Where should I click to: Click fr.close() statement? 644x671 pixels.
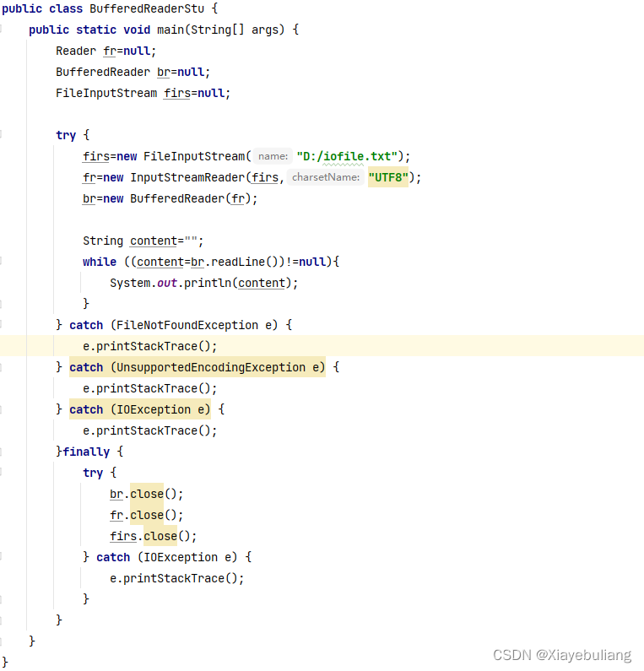coord(146,515)
